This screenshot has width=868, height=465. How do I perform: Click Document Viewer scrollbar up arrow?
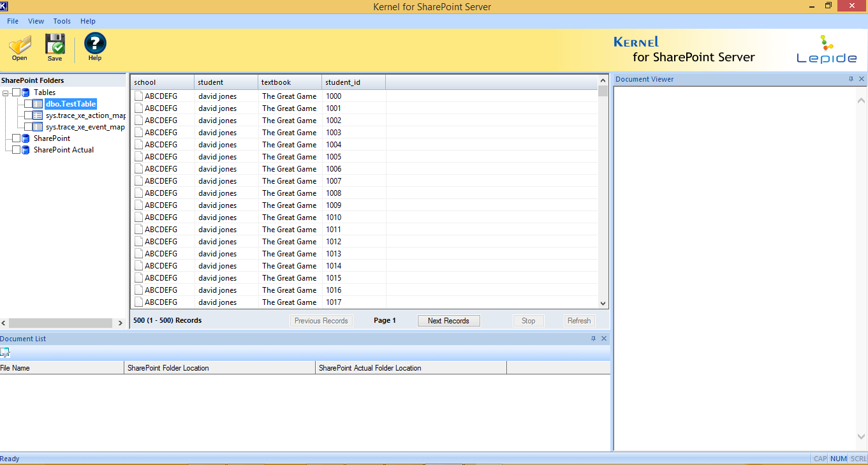coord(861,101)
